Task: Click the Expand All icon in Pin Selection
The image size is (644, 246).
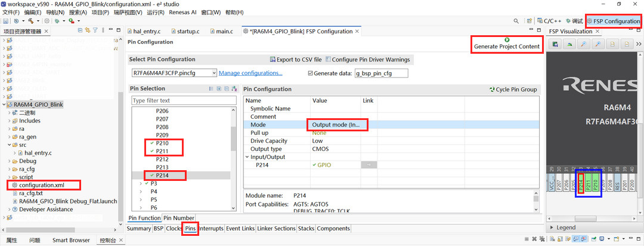Action: pos(219,88)
